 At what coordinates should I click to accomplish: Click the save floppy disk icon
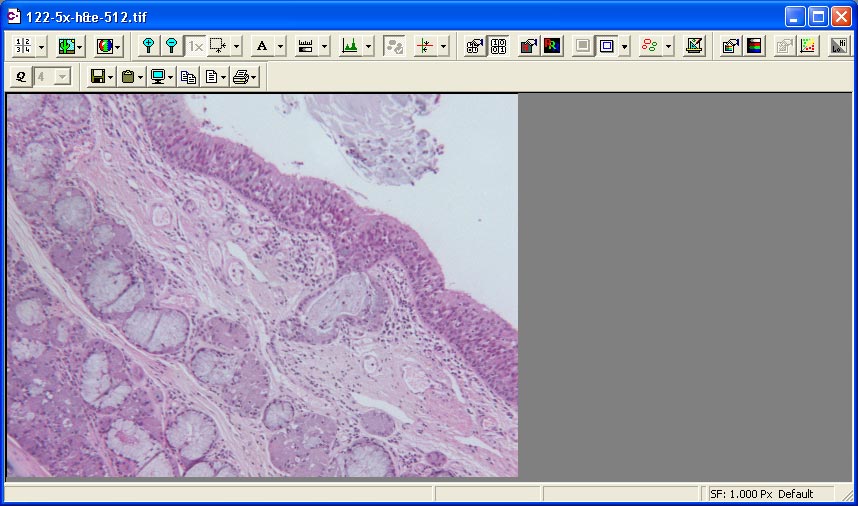98,77
